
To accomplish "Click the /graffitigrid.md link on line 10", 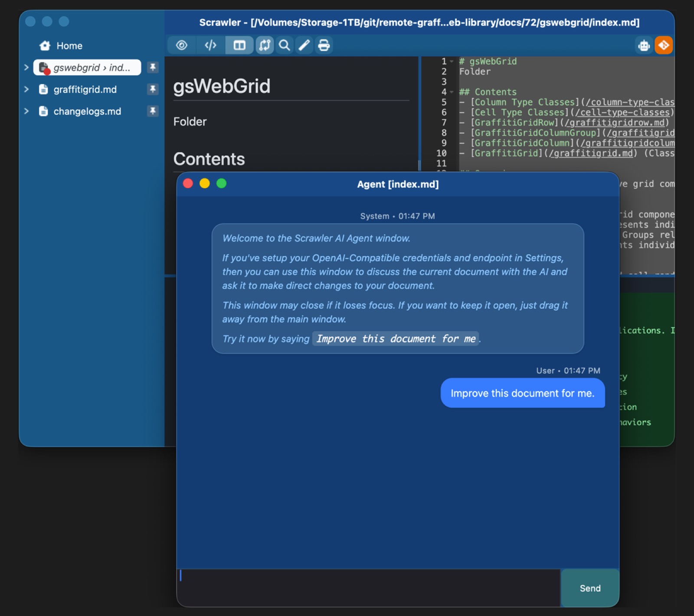I will point(591,153).
